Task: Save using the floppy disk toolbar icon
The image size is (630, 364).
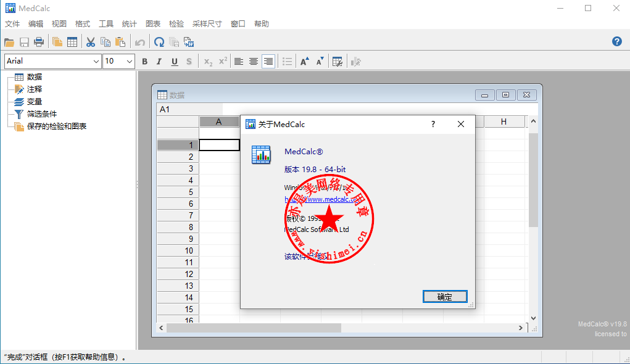Action: pyautogui.click(x=24, y=42)
